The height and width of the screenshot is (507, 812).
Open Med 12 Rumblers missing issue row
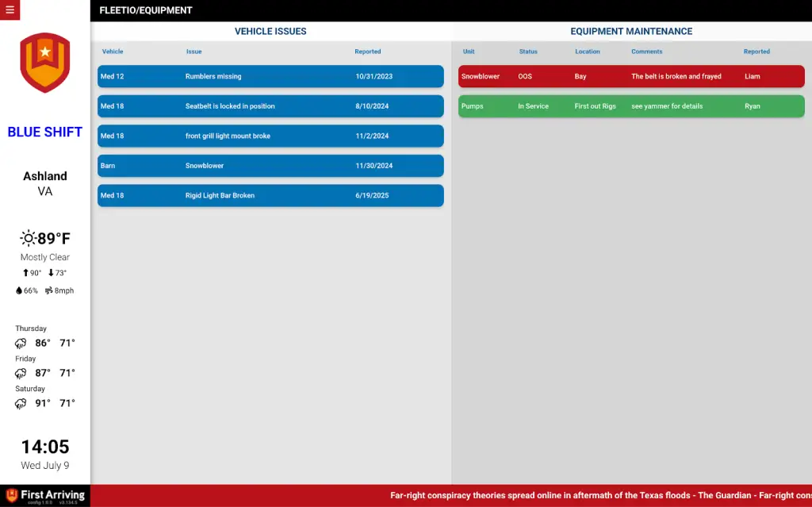270,77
